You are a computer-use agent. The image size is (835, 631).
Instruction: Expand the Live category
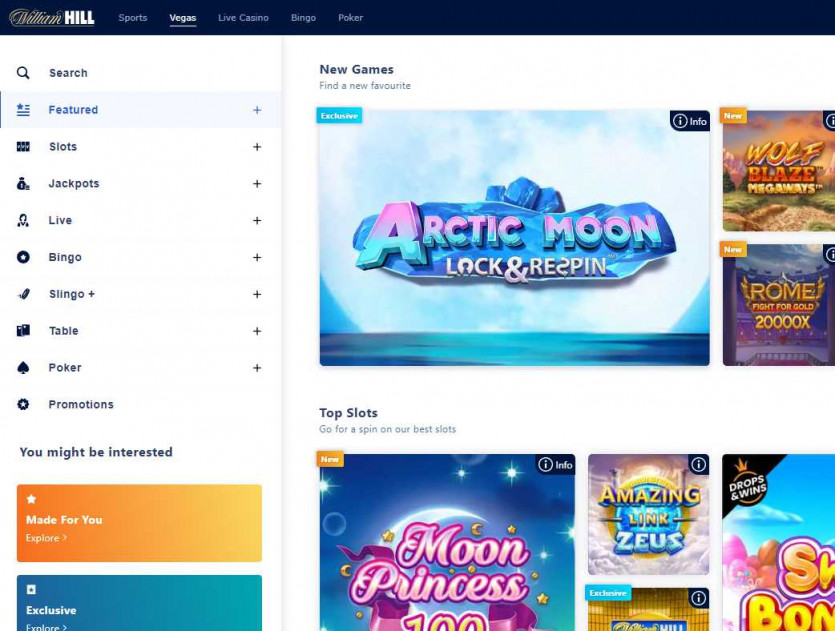point(257,220)
